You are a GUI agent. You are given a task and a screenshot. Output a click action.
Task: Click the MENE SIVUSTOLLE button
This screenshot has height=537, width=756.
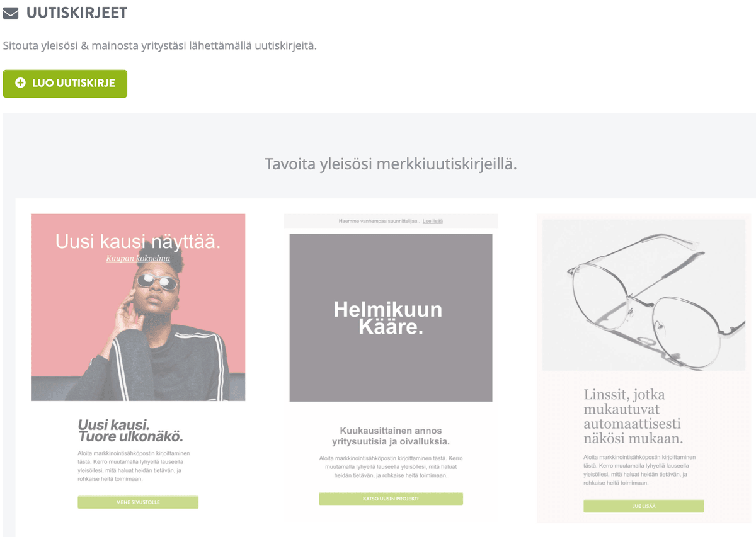[138, 502]
